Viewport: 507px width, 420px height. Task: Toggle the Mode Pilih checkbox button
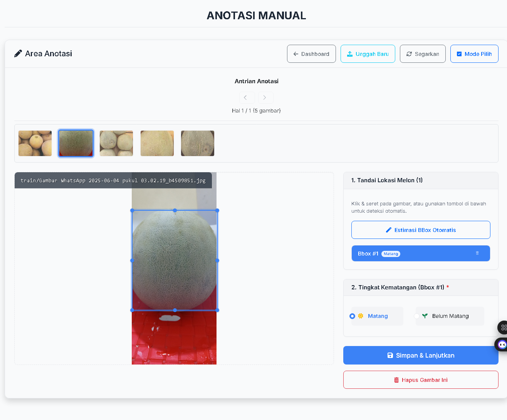pos(474,54)
